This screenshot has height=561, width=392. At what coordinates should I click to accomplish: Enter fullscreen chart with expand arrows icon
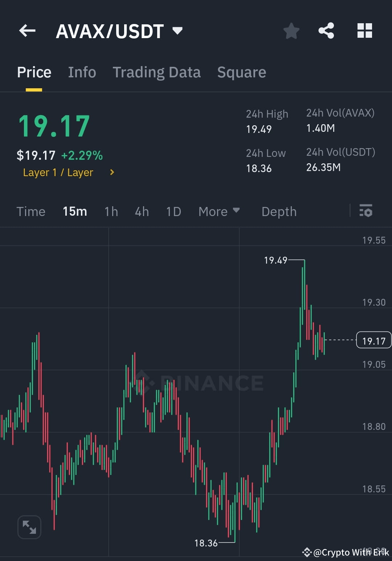(x=29, y=527)
